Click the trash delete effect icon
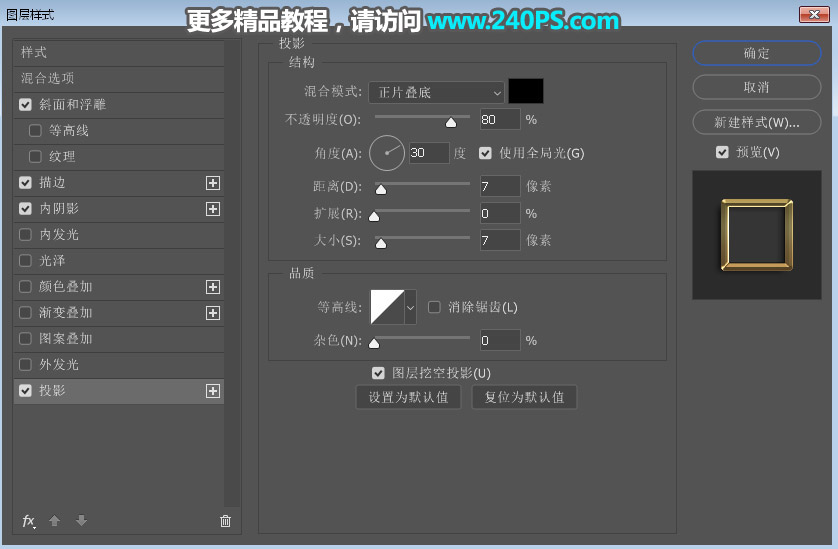The width and height of the screenshot is (838, 549). [x=226, y=521]
